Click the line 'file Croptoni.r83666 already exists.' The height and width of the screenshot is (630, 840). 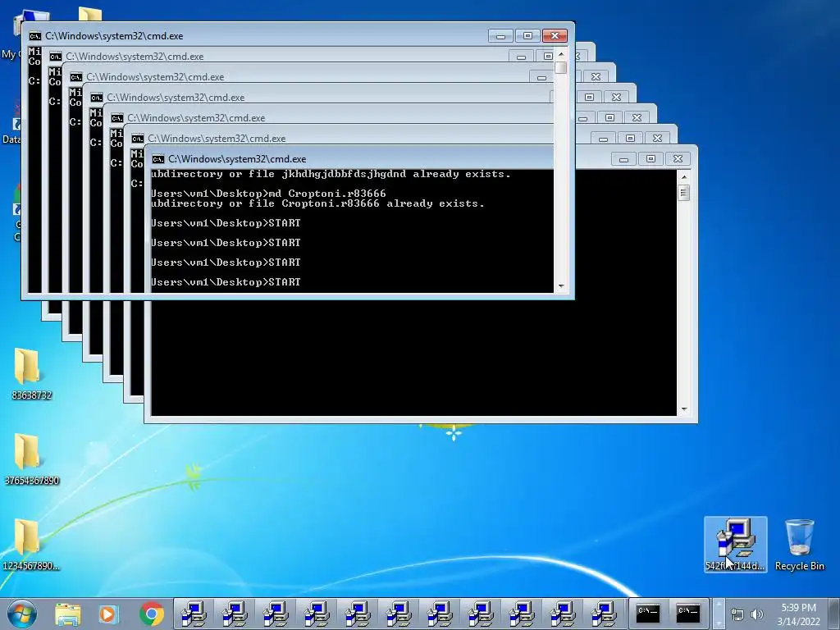pos(366,203)
